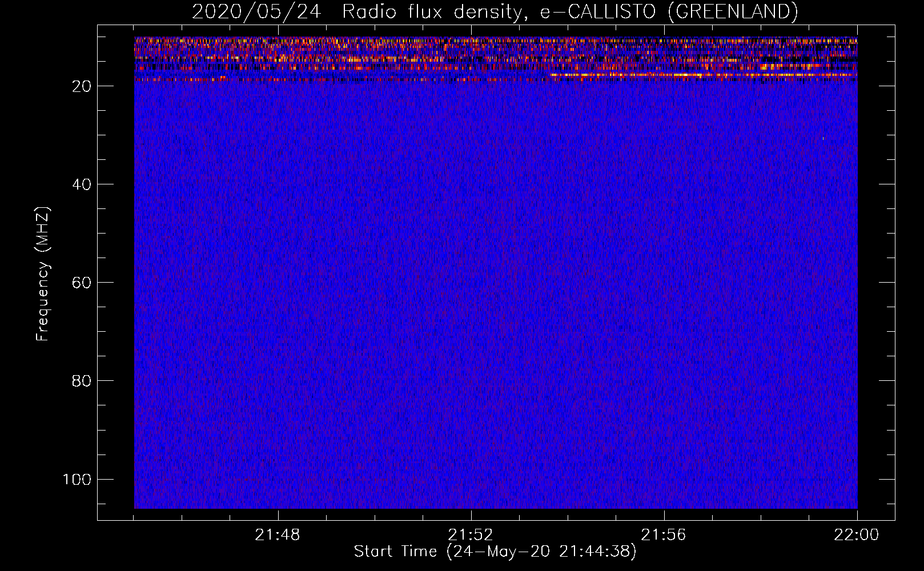The height and width of the screenshot is (571, 924).
Task: Click the 21:48 time tick label
Action: 278,535
